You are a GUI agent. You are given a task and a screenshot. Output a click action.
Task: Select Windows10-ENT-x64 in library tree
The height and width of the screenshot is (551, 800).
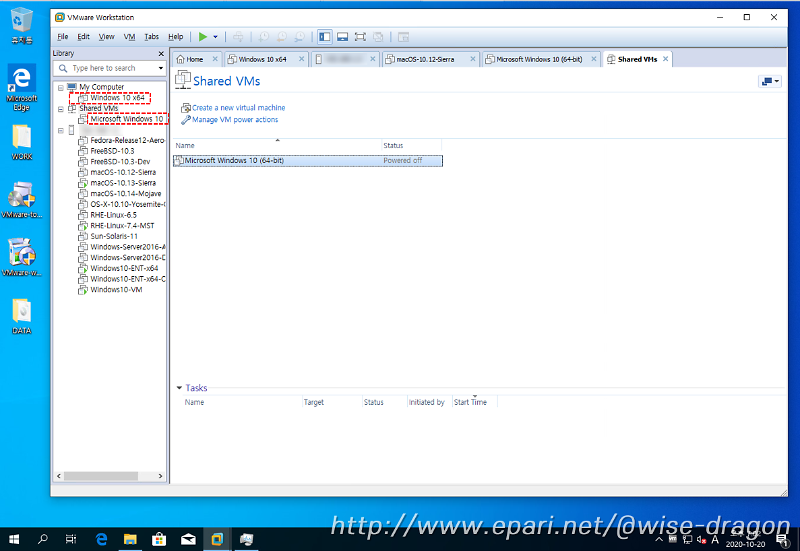124,268
